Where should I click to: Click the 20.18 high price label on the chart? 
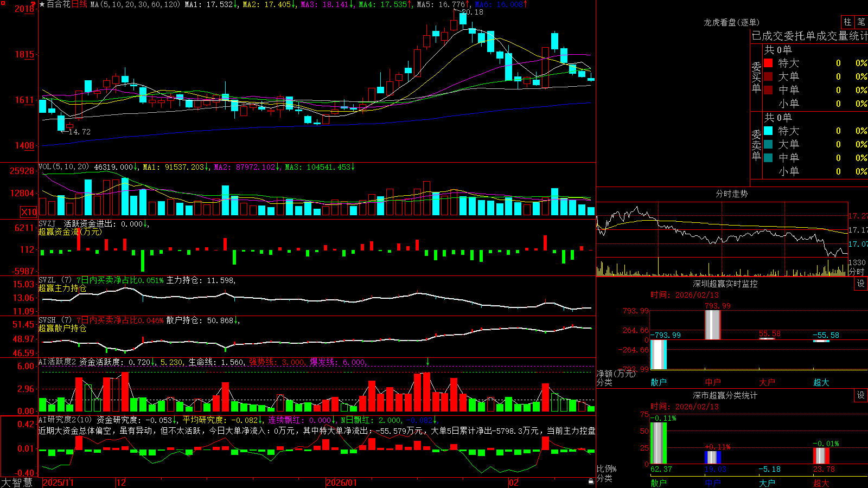(472, 12)
